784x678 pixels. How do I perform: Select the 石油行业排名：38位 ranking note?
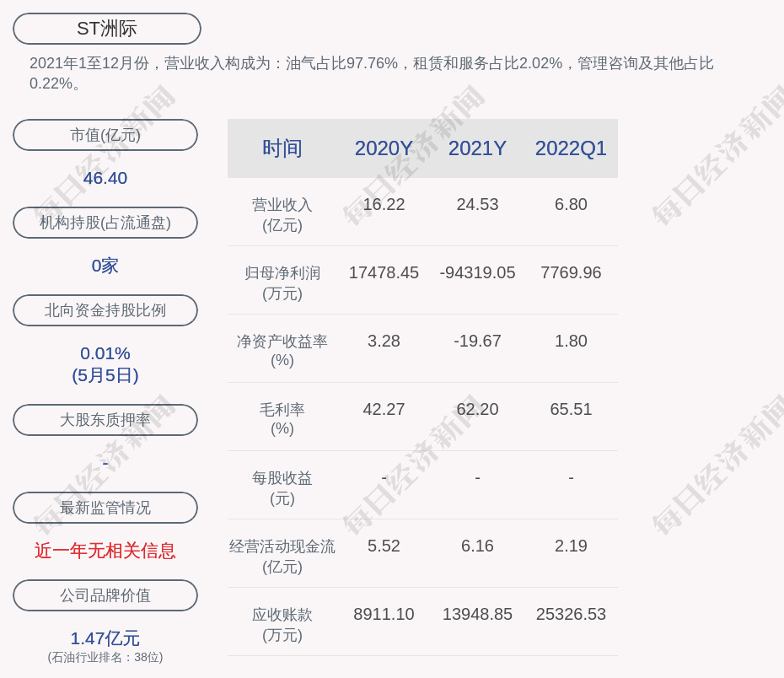(x=105, y=657)
